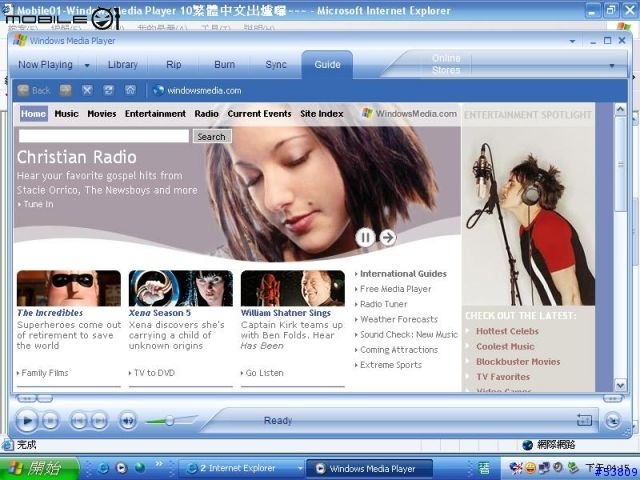Viewport: 640px width, 480px height.
Task: Pause the banner slideshow
Action: coord(365,238)
